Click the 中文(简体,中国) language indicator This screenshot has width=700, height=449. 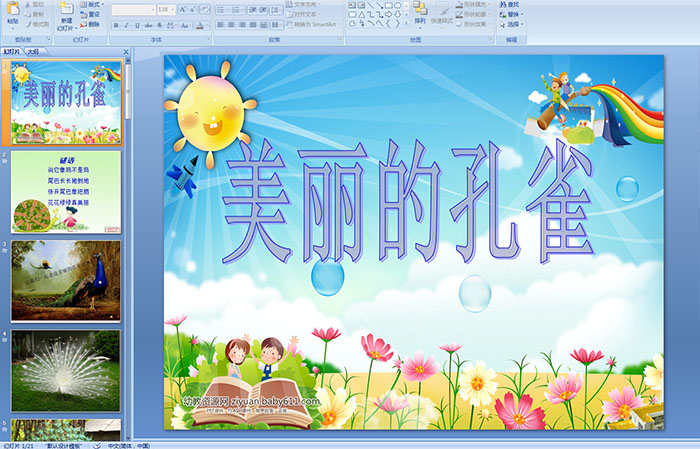[129, 445]
